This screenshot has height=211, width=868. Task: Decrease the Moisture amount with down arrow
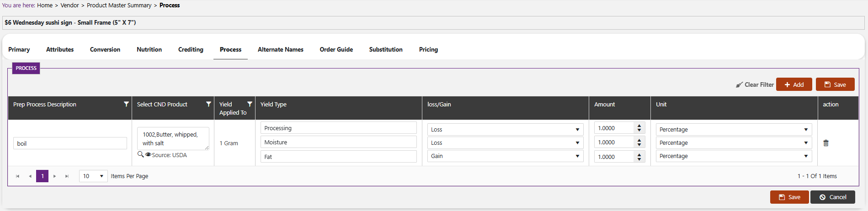pyautogui.click(x=639, y=145)
